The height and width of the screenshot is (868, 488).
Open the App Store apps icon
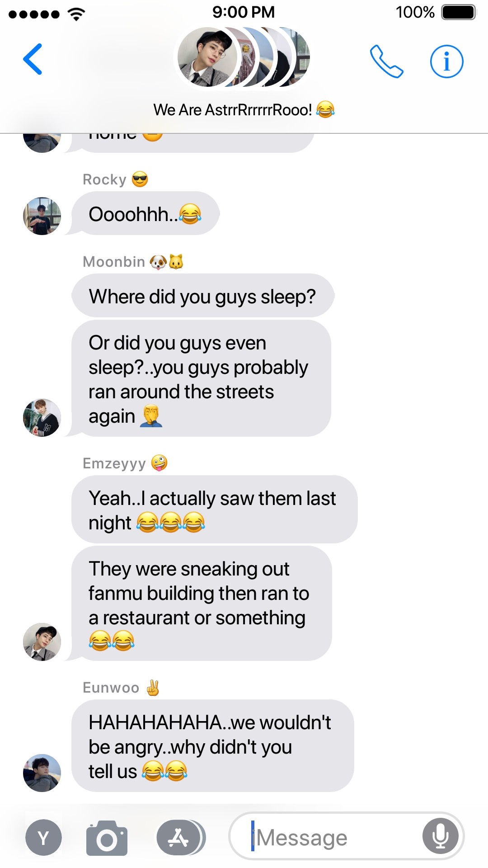pos(180,838)
